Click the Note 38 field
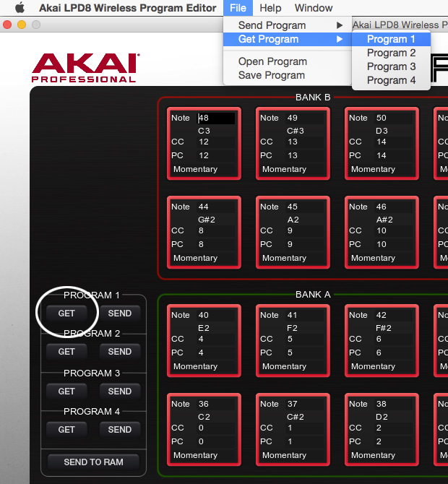 (x=394, y=404)
